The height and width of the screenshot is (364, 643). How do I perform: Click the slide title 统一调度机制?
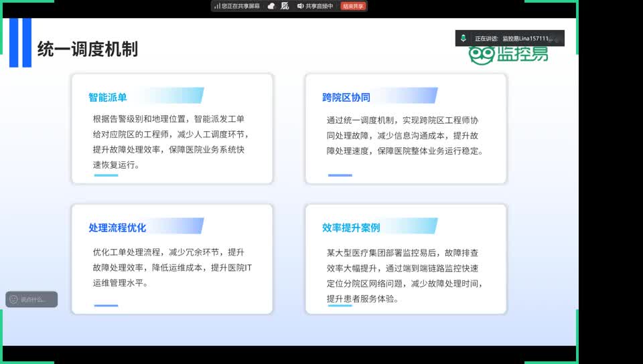[88, 49]
